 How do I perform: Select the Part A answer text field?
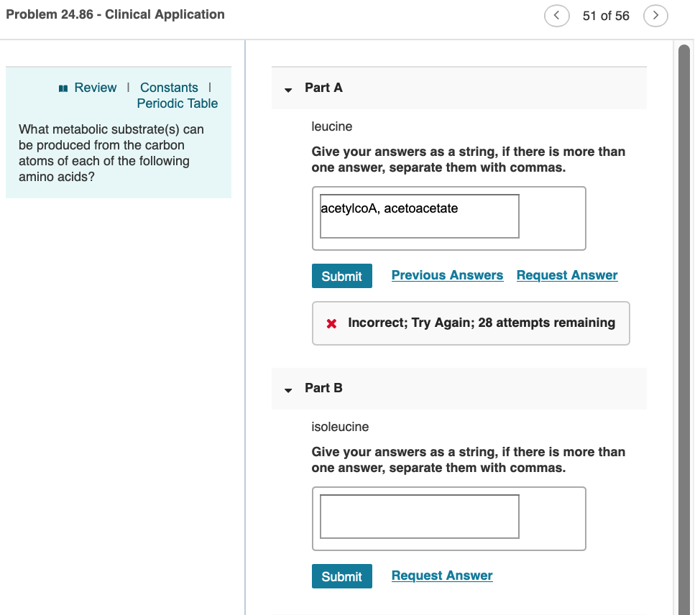tap(419, 216)
